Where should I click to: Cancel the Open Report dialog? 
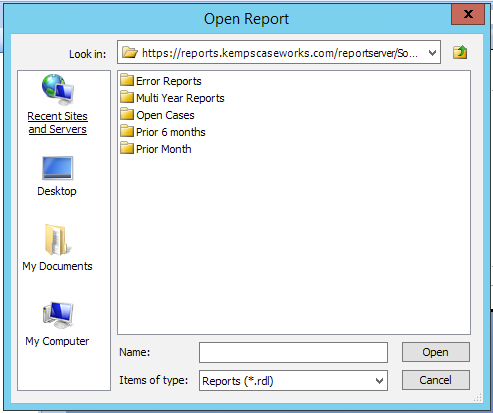click(x=436, y=380)
